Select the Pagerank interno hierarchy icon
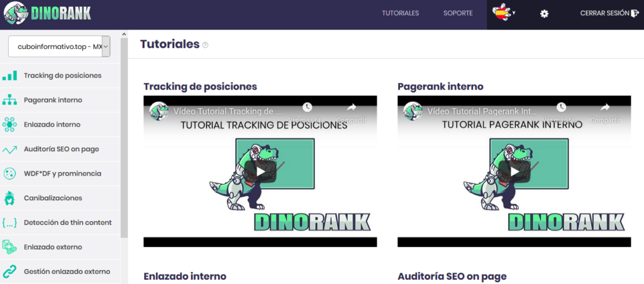This screenshot has height=284, width=644. [9, 100]
